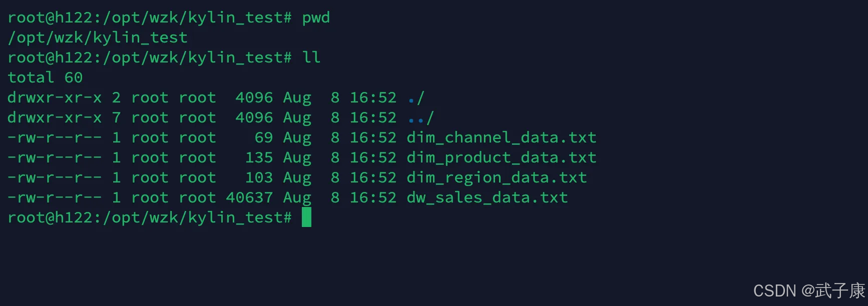The height and width of the screenshot is (306, 868).
Task: Click the typed pwd command
Action: (316, 17)
